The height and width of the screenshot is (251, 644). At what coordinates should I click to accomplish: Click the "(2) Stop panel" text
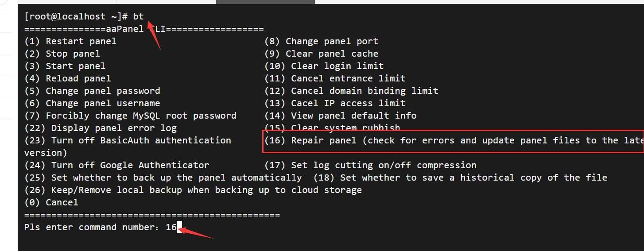(62, 54)
